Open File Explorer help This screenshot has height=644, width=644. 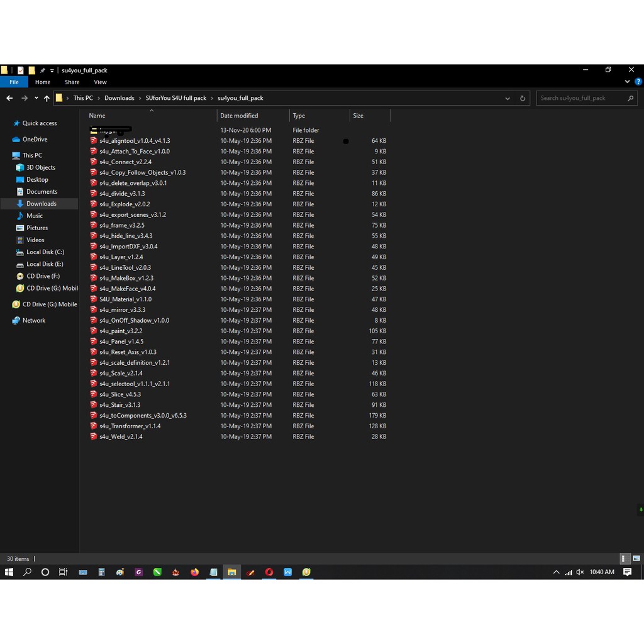(x=638, y=82)
